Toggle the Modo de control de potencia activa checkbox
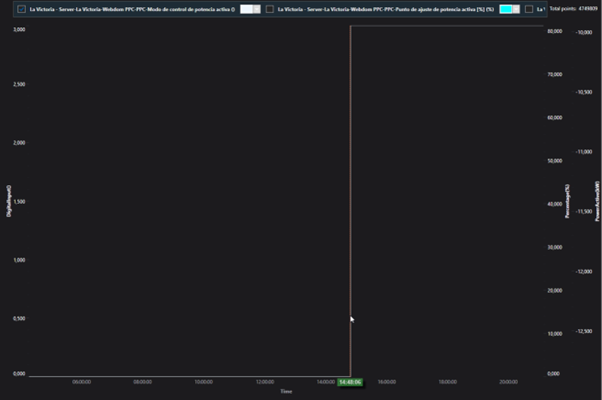The width and height of the screenshot is (602, 400). [x=22, y=9]
